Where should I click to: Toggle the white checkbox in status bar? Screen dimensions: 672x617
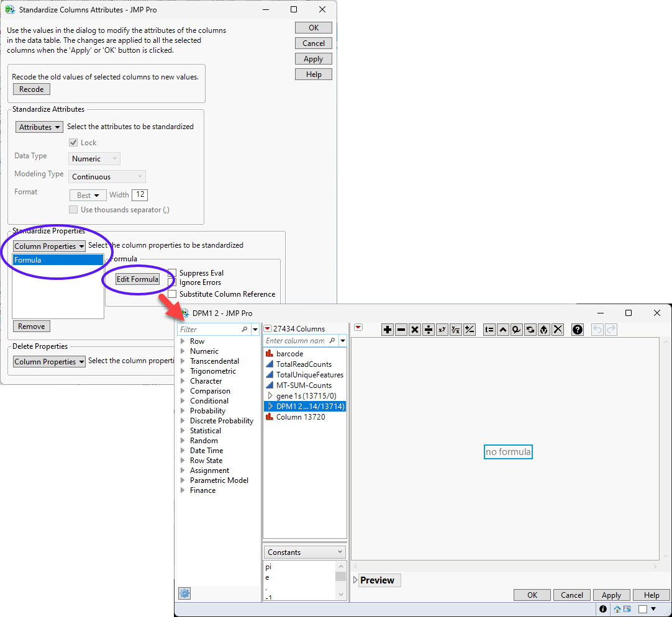click(643, 609)
